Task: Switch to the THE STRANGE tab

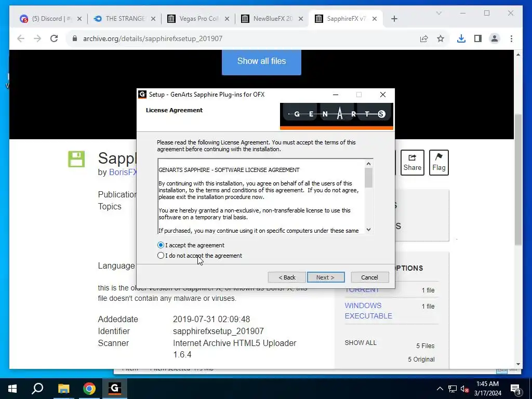Action: pos(124,19)
